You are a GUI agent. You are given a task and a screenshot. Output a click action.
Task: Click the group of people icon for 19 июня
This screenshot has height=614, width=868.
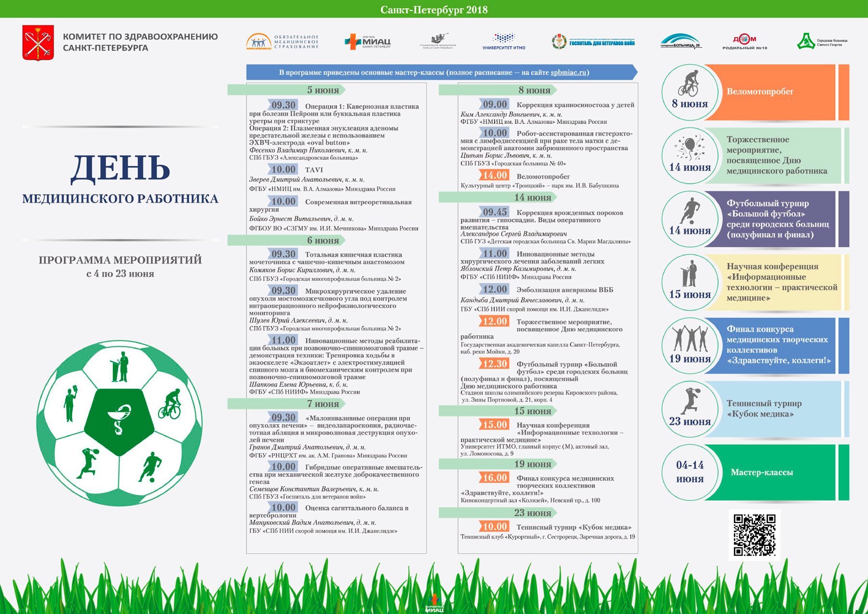click(690, 339)
